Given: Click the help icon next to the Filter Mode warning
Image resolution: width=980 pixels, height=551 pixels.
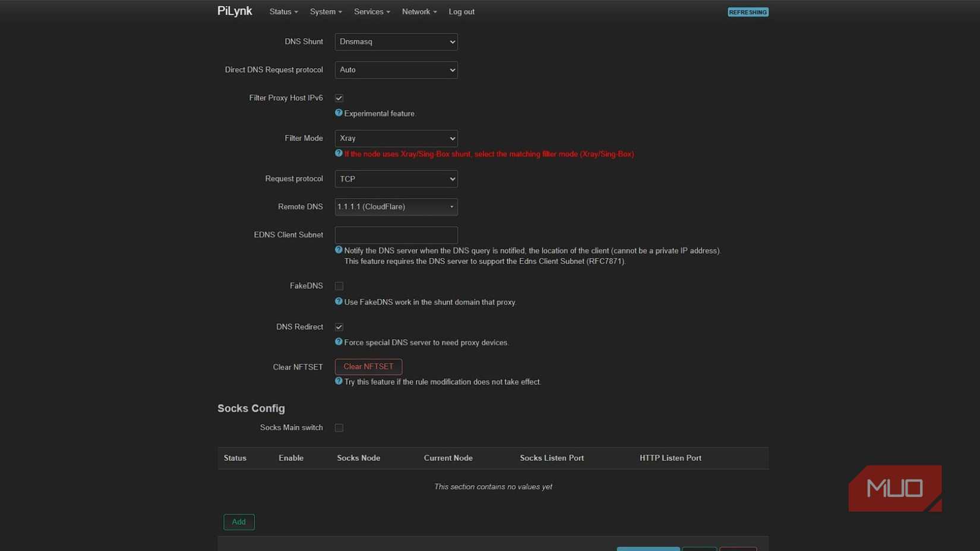Looking at the screenshot, I should 339,154.
